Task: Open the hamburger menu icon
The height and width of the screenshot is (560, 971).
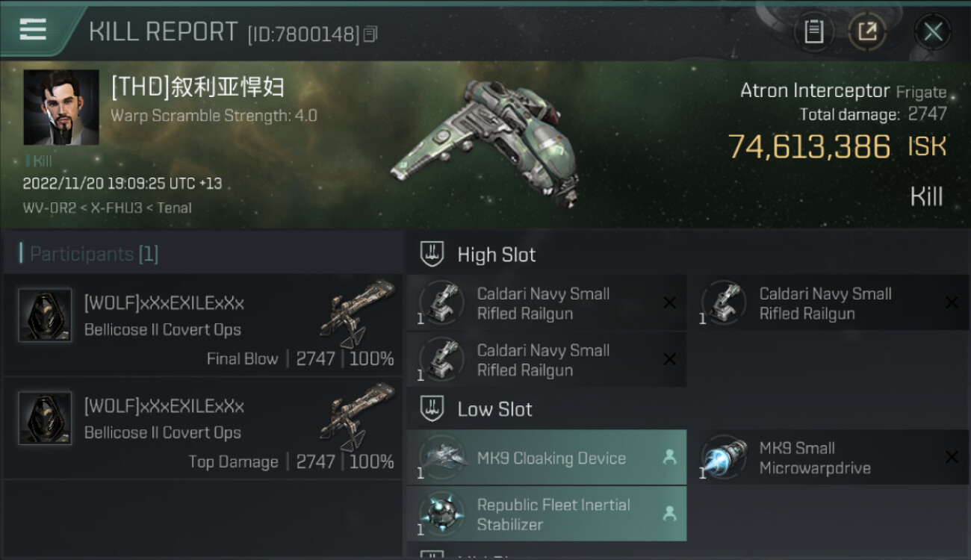Action: point(33,30)
